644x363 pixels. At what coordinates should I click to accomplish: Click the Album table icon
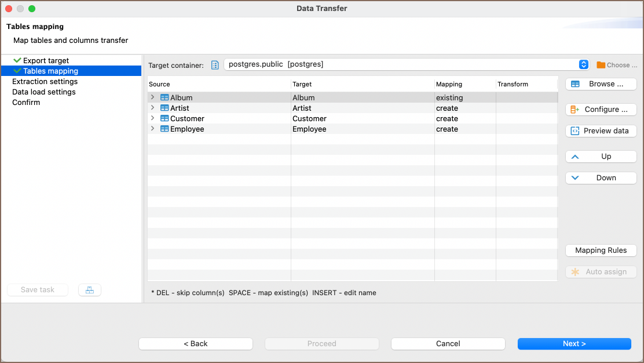164,98
